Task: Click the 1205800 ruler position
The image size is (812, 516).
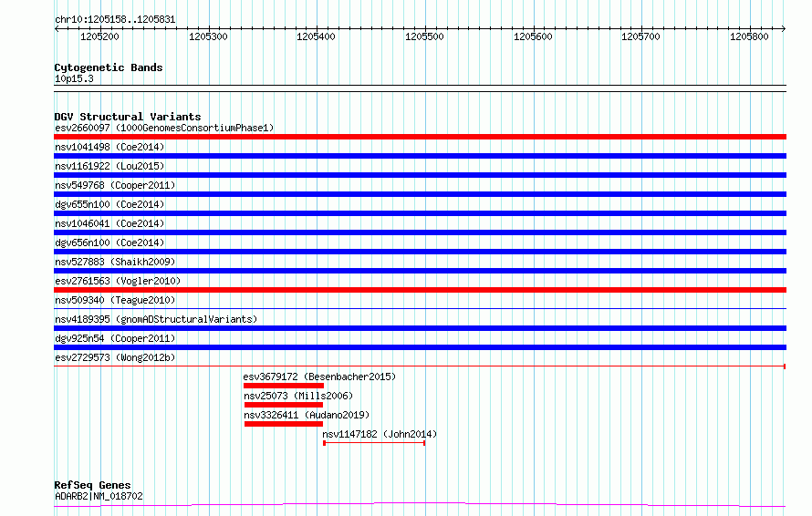Action: [x=749, y=36]
